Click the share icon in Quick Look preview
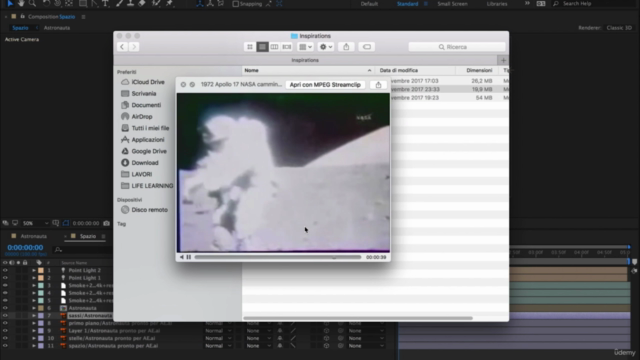The width and height of the screenshot is (640, 360). click(x=378, y=84)
